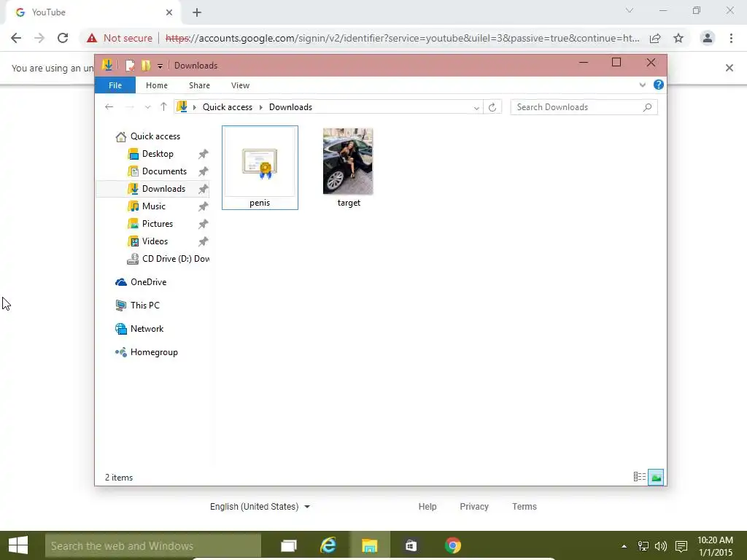Image resolution: width=747 pixels, height=560 pixels.
Task: Click Chrome back button
Action: pyautogui.click(x=16, y=38)
